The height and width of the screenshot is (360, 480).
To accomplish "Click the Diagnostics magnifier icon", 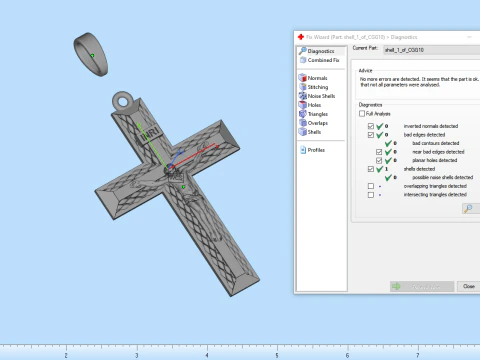I will (303, 51).
